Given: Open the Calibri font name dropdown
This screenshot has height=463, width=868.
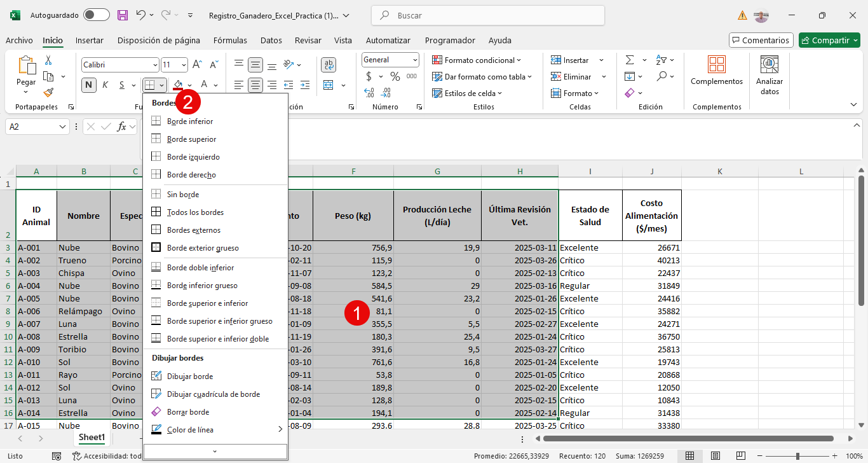Looking at the screenshot, I should pyautogui.click(x=120, y=65).
